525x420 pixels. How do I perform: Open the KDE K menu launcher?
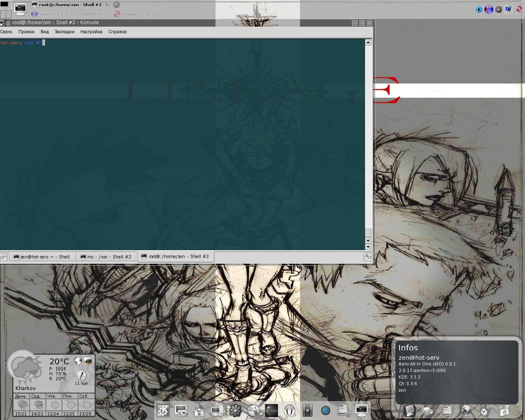[163, 410]
